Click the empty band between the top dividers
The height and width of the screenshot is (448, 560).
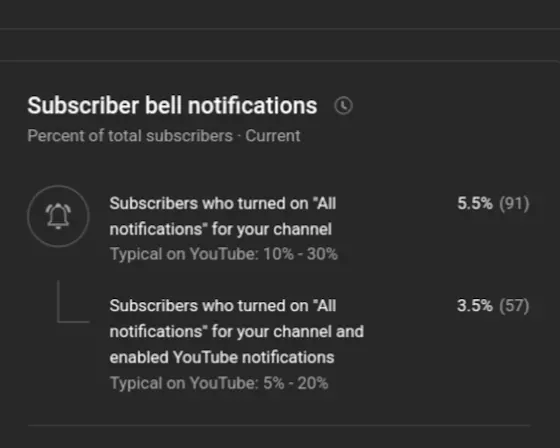(280, 45)
